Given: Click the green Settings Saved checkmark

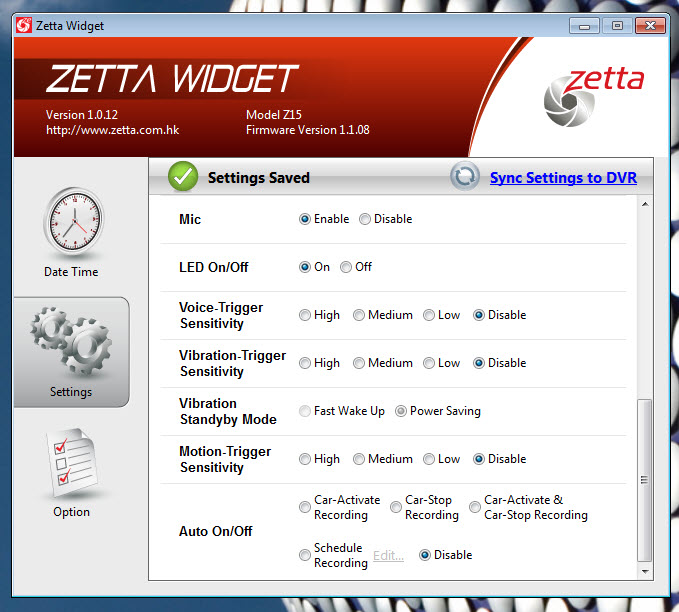Looking at the screenshot, I should 183,176.
